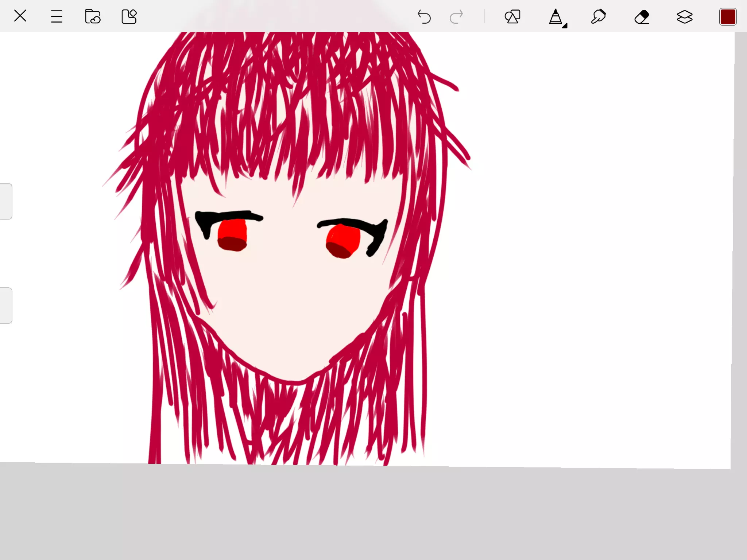The image size is (747, 560).
Task: Redo the undone stroke
Action: click(456, 17)
